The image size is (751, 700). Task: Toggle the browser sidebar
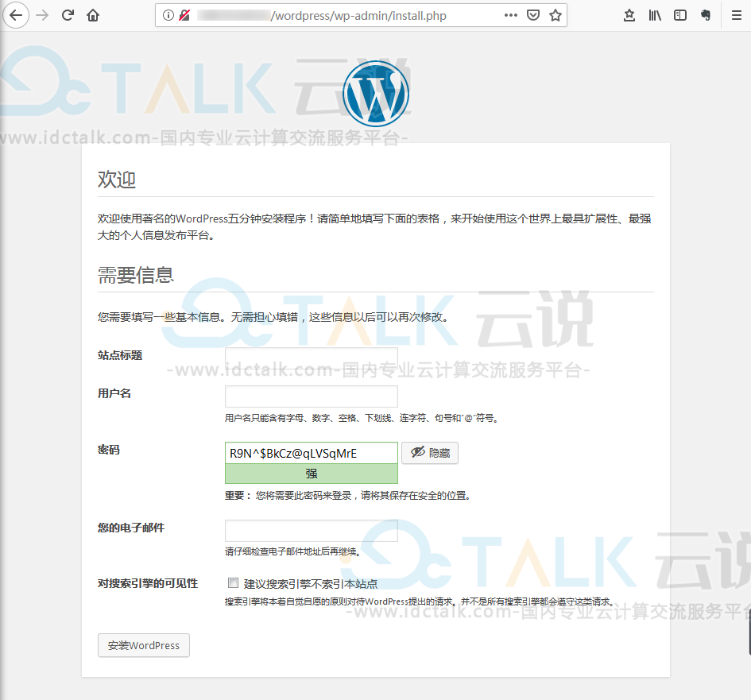point(680,15)
